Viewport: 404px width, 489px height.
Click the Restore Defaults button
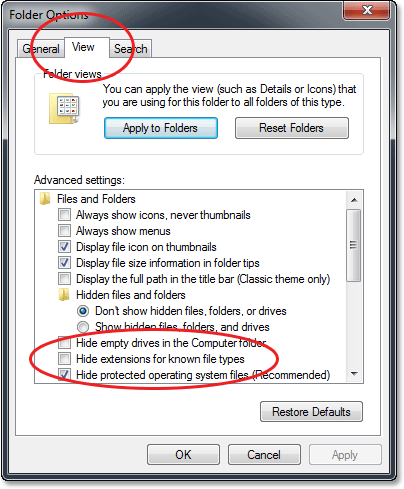click(x=311, y=412)
